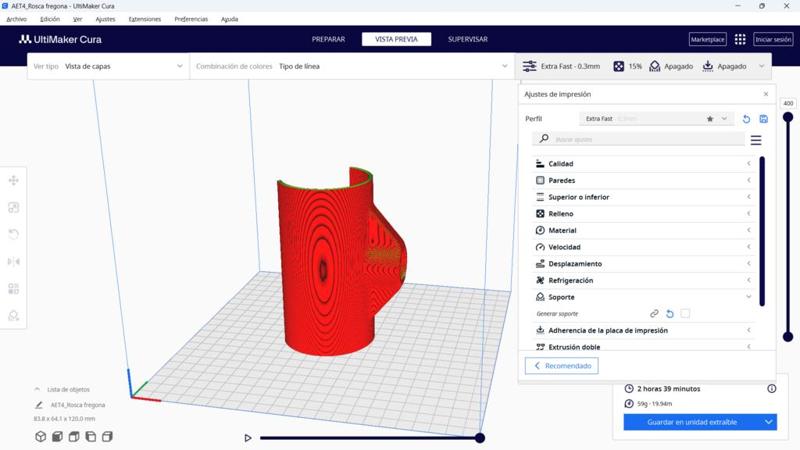Switch to the PREPARAR stage
Viewport: 800px width, 450px height.
(328, 39)
